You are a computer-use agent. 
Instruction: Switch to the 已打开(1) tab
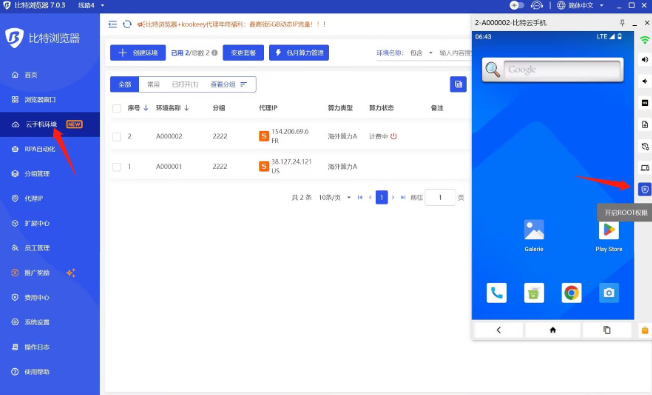(185, 84)
